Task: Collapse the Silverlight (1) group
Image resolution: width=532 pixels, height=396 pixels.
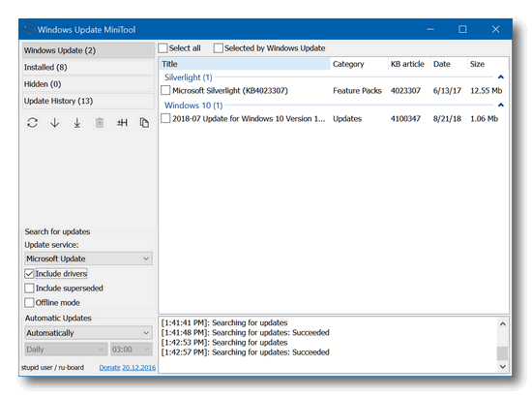Action: [x=501, y=77]
